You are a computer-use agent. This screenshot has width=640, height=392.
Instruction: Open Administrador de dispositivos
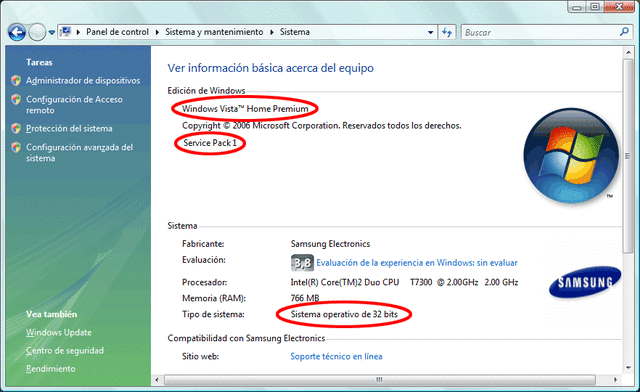[83, 80]
